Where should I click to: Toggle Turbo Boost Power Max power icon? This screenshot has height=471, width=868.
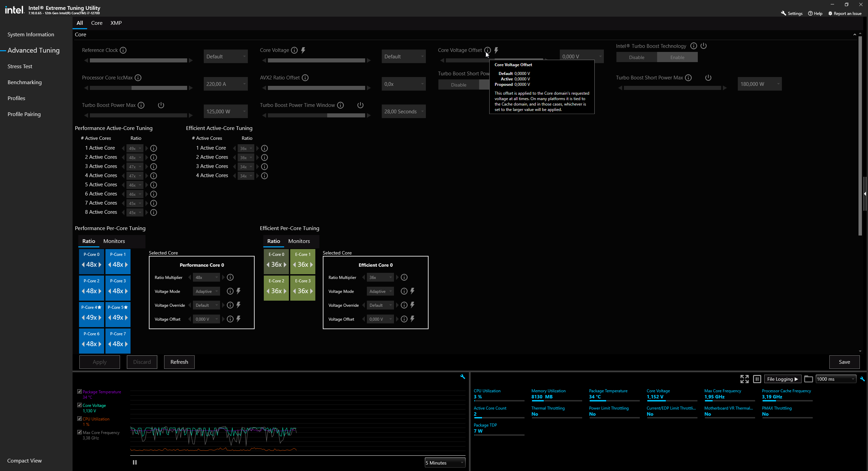[161, 105]
